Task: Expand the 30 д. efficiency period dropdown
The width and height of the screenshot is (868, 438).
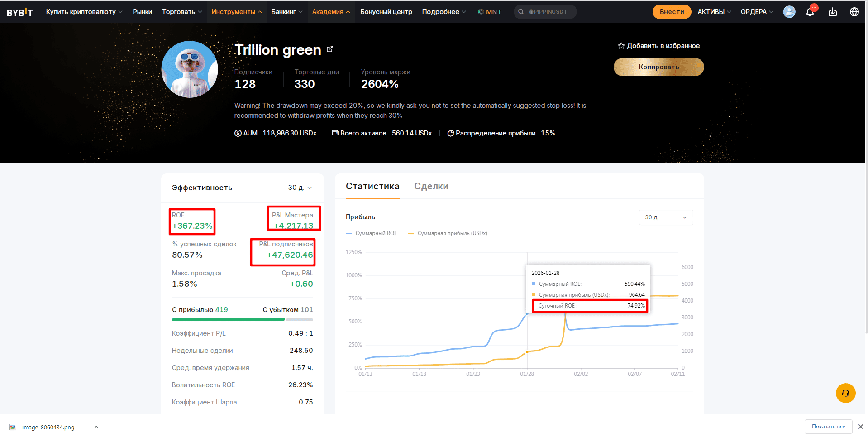Action: point(300,188)
